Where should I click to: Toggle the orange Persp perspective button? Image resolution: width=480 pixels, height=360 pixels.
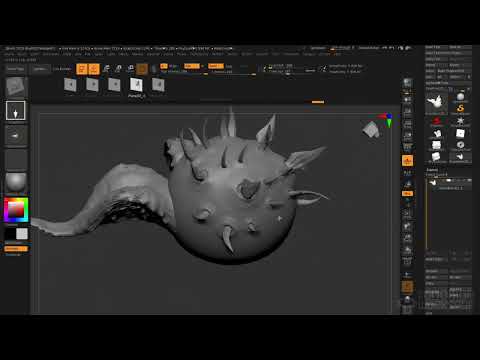click(407, 161)
